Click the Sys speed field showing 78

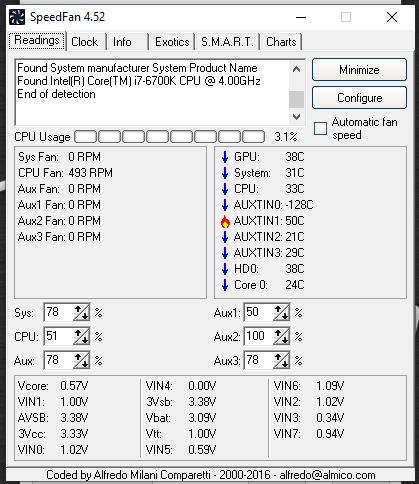[x=59, y=312]
